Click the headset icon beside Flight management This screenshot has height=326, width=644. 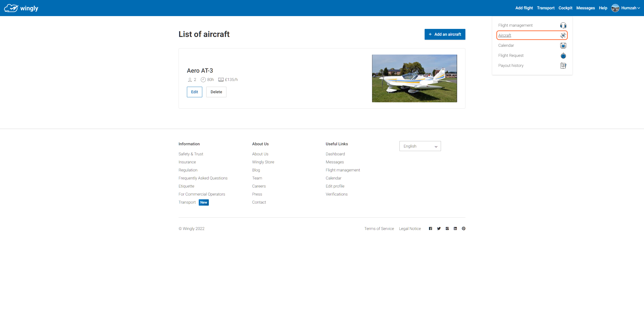563,25
